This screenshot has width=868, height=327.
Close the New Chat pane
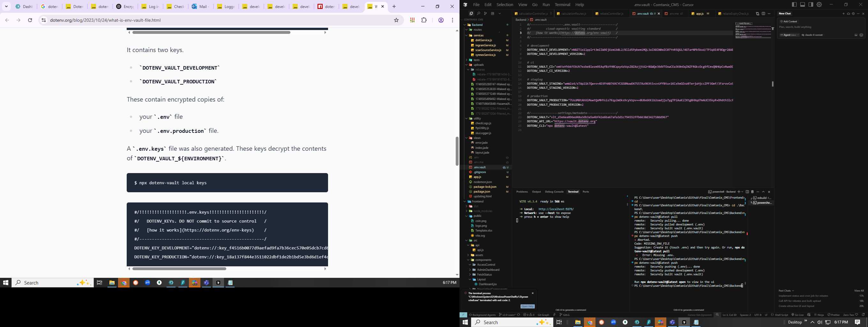(x=863, y=13)
